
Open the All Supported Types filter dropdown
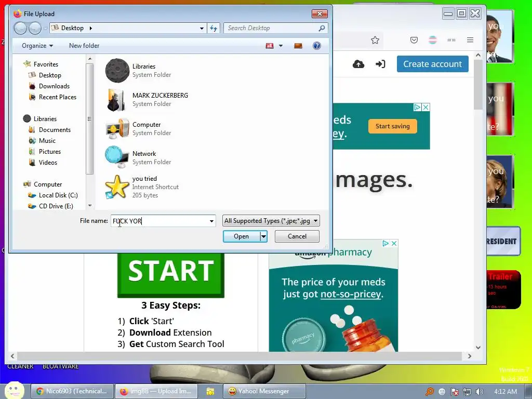pos(271,221)
